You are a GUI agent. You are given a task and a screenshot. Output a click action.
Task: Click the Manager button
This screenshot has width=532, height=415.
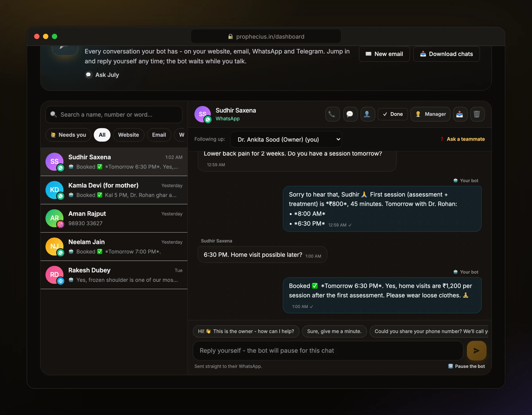click(430, 114)
